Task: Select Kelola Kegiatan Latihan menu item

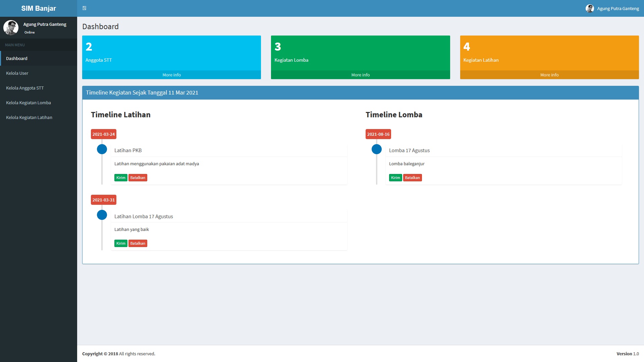Action: (29, 117)
